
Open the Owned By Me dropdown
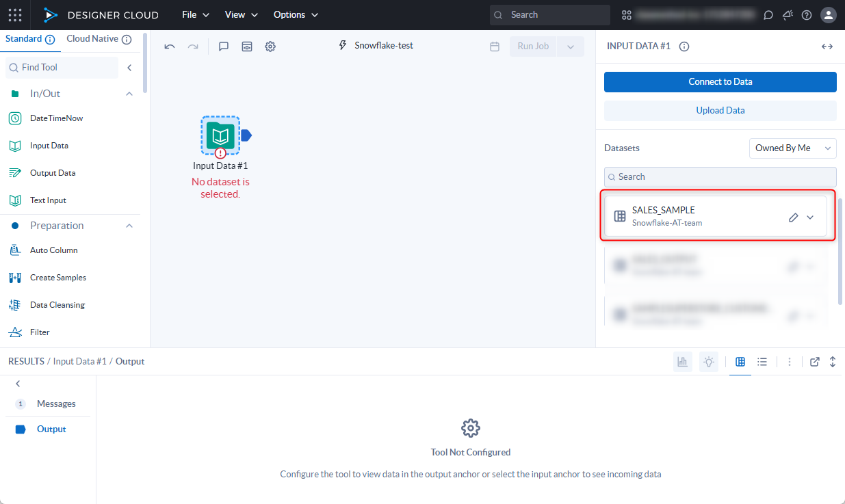coord(793,148)
